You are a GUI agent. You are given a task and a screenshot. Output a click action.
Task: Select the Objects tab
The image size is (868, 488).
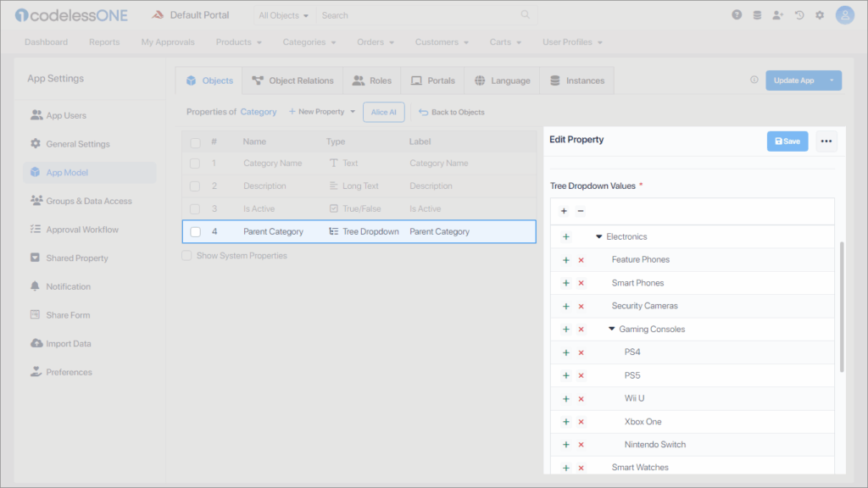pos(209,80)
